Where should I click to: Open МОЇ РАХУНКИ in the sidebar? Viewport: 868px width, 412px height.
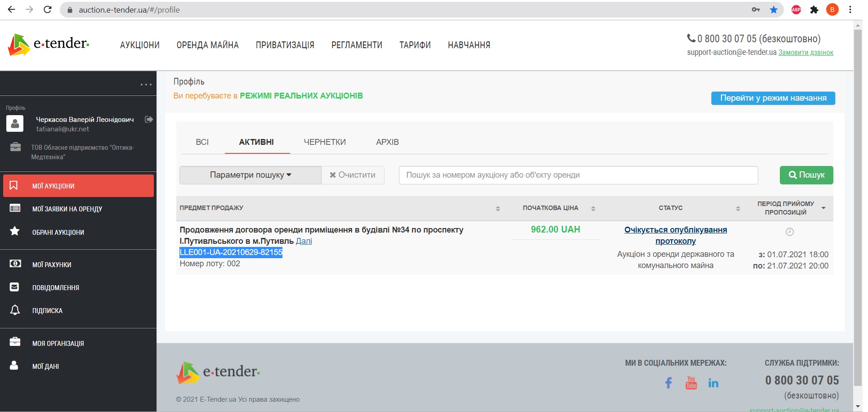point(52,265)
